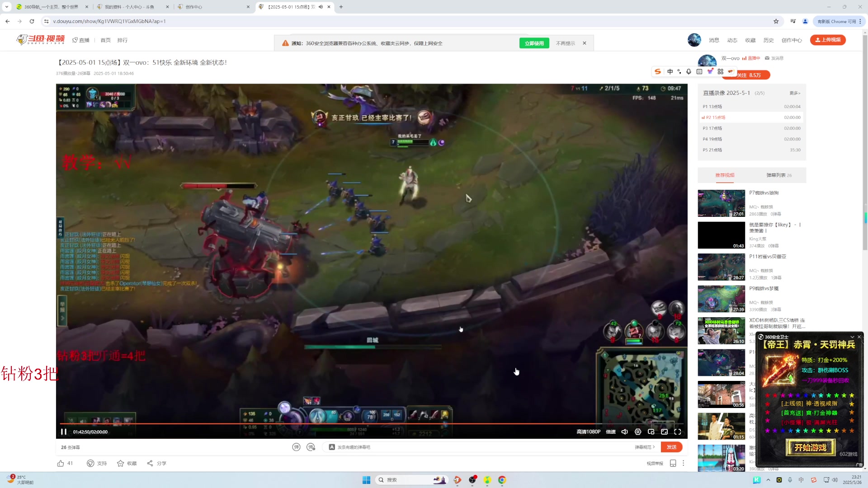This screenshot has width=868, height=488.
Task: Open 消息 messages in header
Action: coord(714,40)
